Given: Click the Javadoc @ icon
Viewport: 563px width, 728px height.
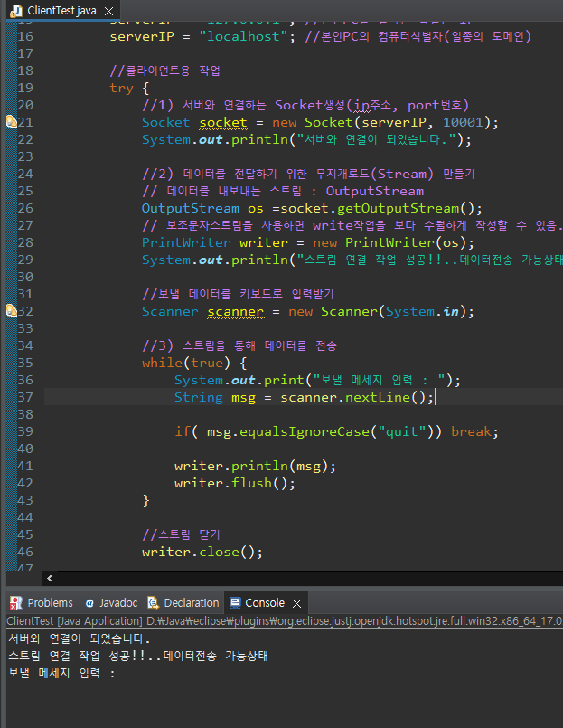Looking at the screenshot, I should [89, 603].
